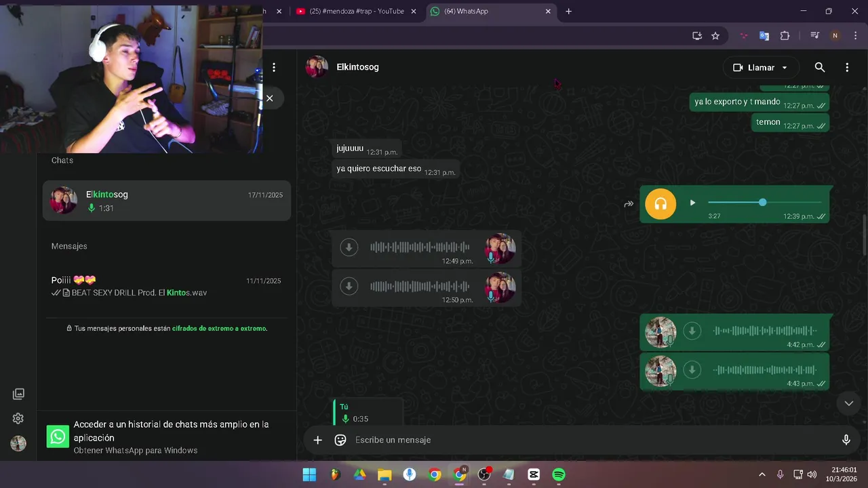Click the Elkintosog name in the chat header
The image size is (868, 488).
pos(357,67)
